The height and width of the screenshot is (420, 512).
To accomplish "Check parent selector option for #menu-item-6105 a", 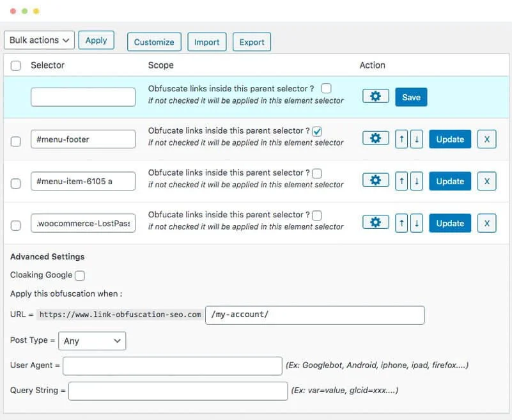I will (317, 173).
